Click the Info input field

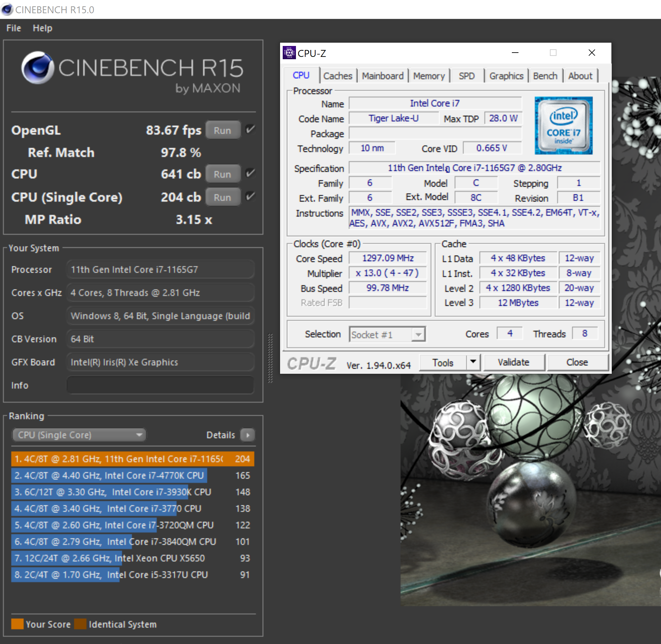point(160,385)
